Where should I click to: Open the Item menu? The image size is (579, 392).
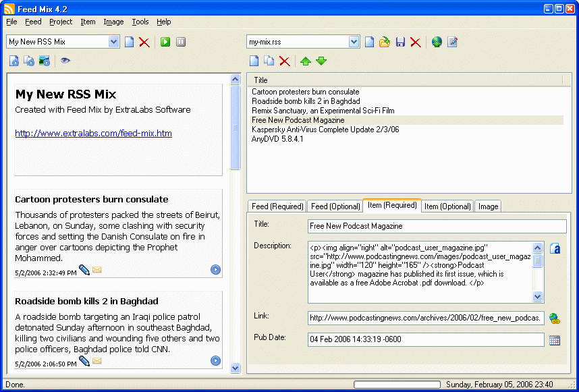(x=88, y=22)
